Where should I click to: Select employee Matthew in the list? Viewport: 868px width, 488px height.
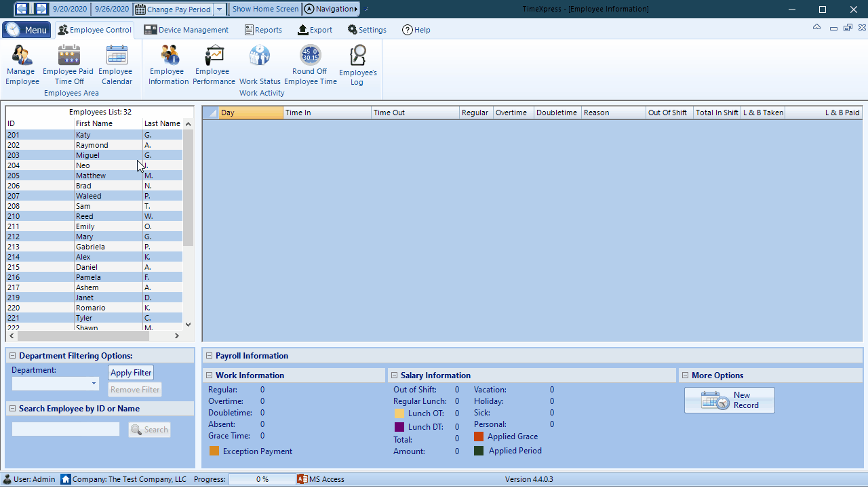(x=91, y=176)
